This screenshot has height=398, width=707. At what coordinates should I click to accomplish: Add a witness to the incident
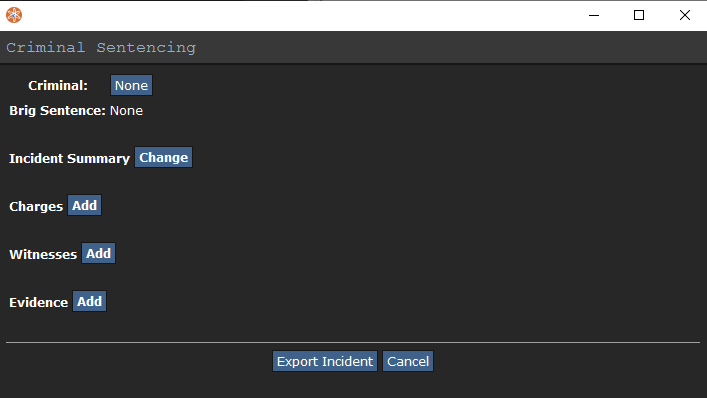98,253
